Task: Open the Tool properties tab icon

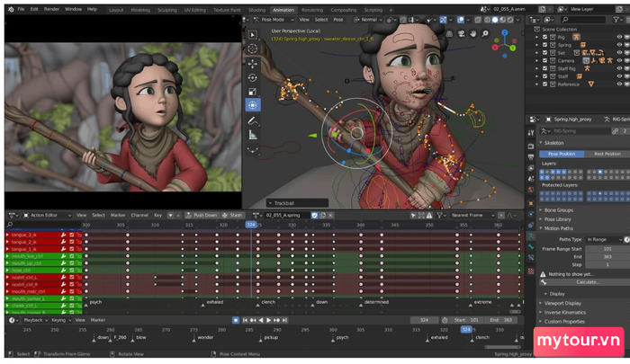Action: pyautogui.click(x=531, y=132)
